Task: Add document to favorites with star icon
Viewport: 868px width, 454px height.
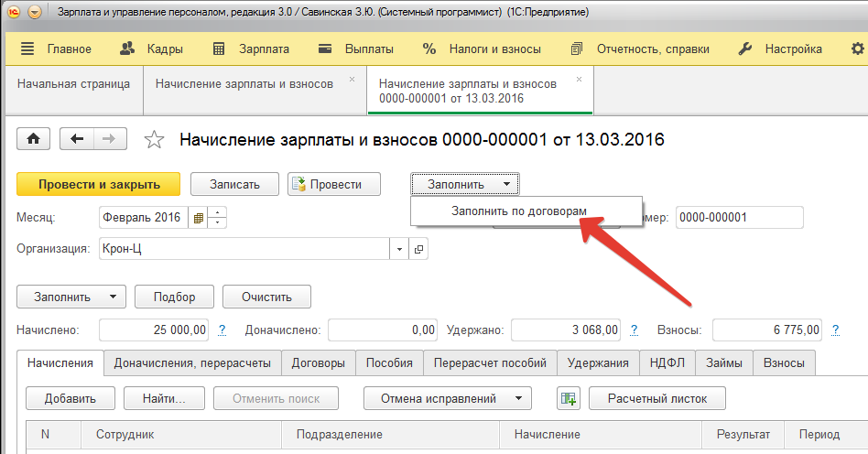Action: pos(155,140)
